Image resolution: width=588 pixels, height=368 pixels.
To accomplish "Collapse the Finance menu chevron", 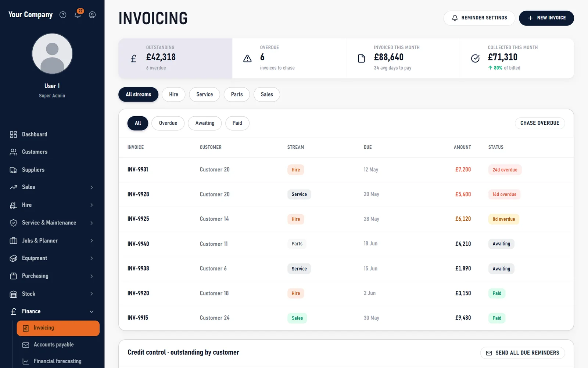I will point(92,312).
